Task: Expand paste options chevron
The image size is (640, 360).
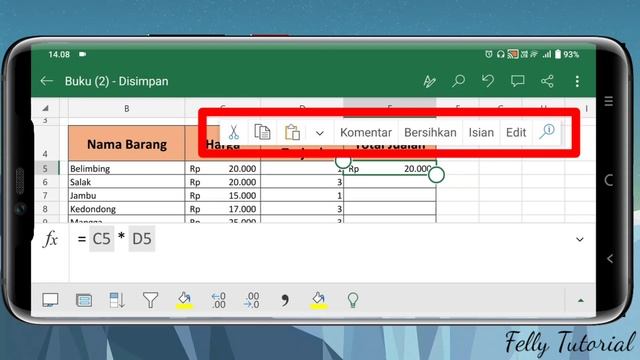Action: pos(320,133)
